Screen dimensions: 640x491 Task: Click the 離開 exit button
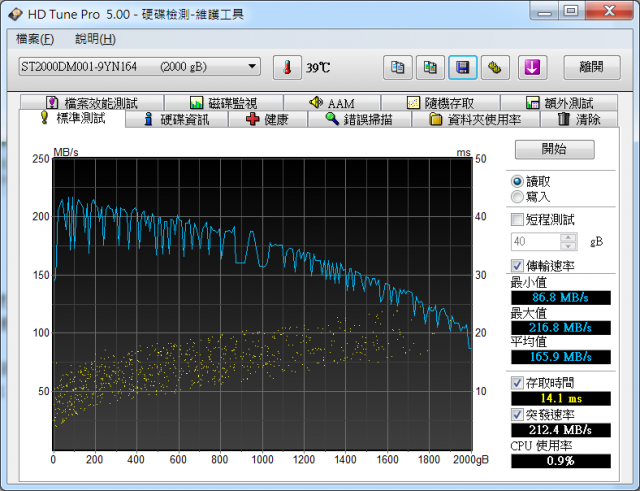point(592,67)
